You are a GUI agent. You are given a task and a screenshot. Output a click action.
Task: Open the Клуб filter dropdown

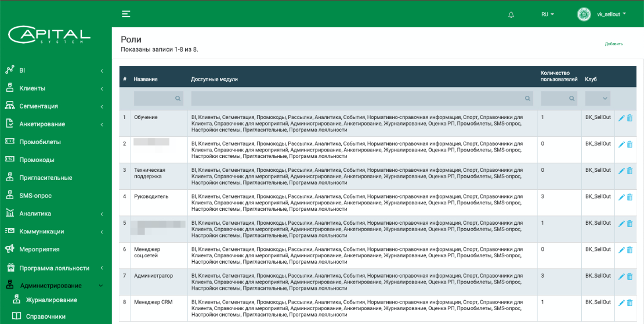click(x=598, y=99)
